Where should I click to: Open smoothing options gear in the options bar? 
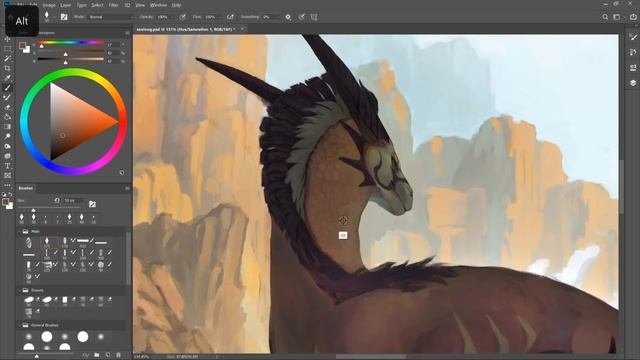coord(288,17)
